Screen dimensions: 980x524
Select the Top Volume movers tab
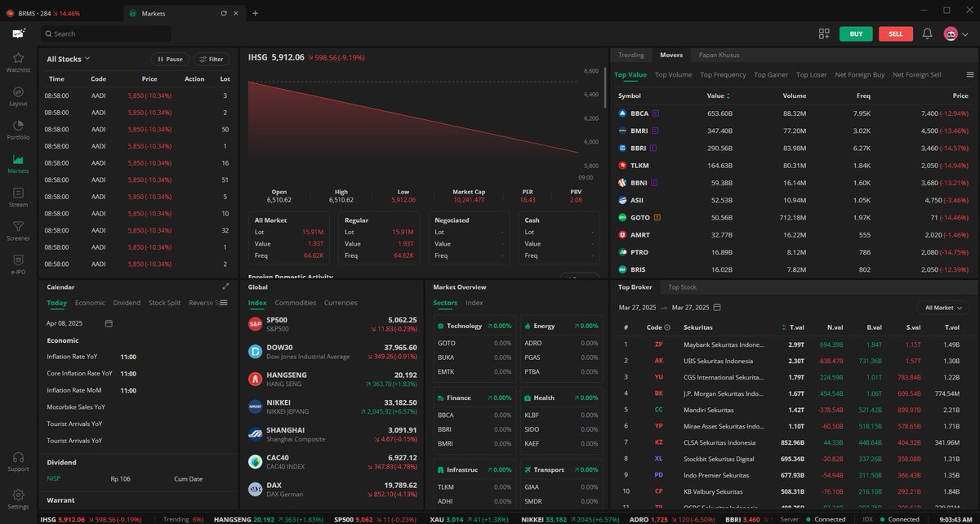[x=673, y=74]
